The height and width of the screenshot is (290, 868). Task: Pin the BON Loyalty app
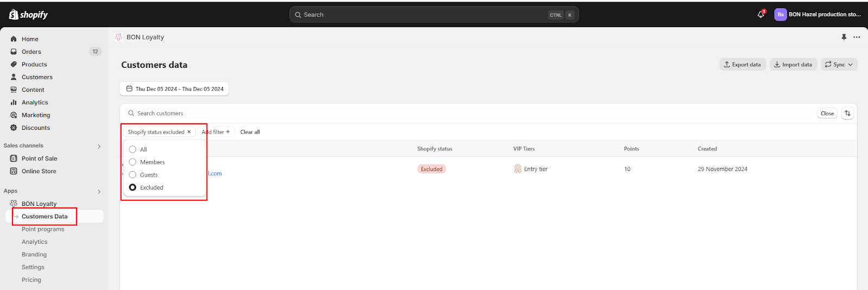coord(844,37)
